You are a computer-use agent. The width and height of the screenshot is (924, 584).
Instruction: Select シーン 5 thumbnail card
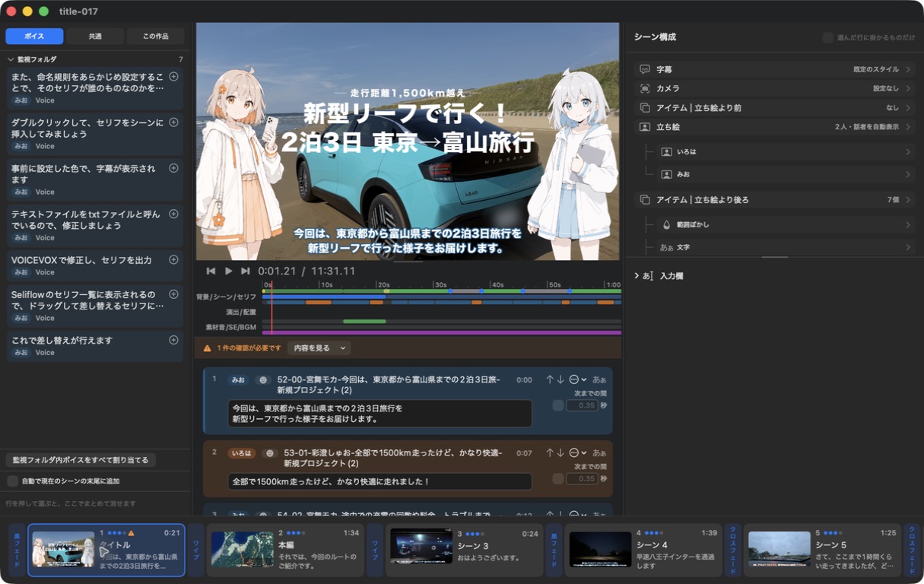tap(823, 550)
